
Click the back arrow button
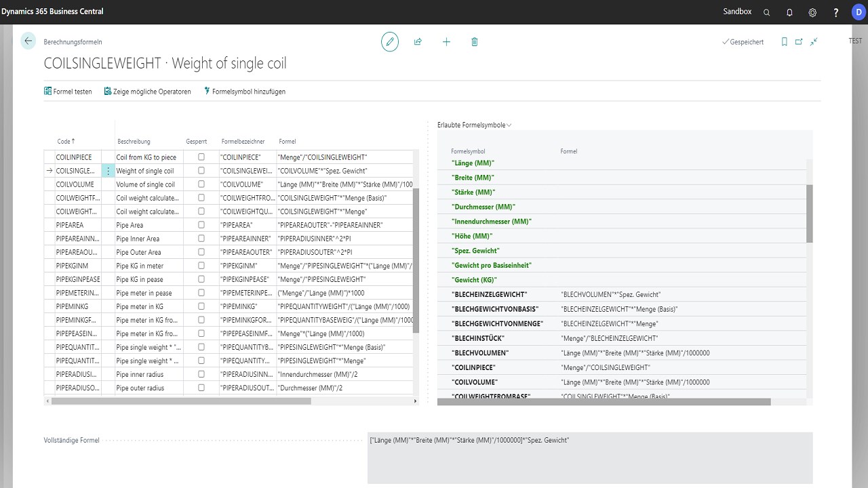[28, 41]
